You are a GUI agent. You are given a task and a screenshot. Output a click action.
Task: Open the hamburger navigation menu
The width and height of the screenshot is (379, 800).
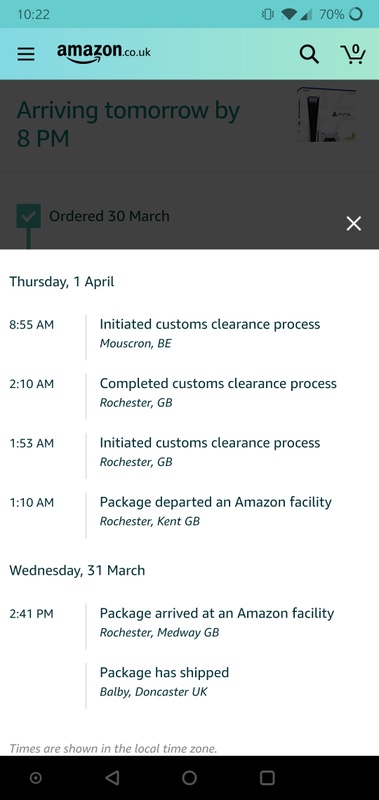pyautogui.click(x=26, y=54)
